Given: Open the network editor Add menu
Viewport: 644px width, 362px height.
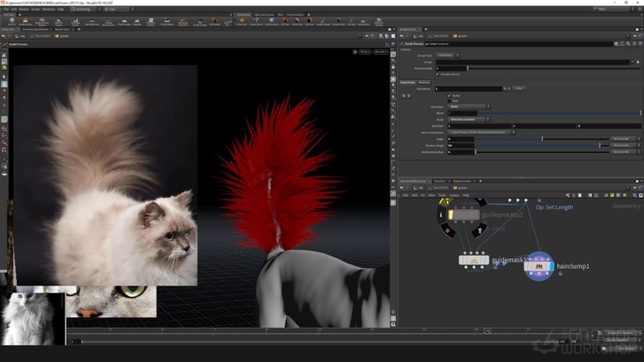Looking at the screenshot, I should [406, 195].
